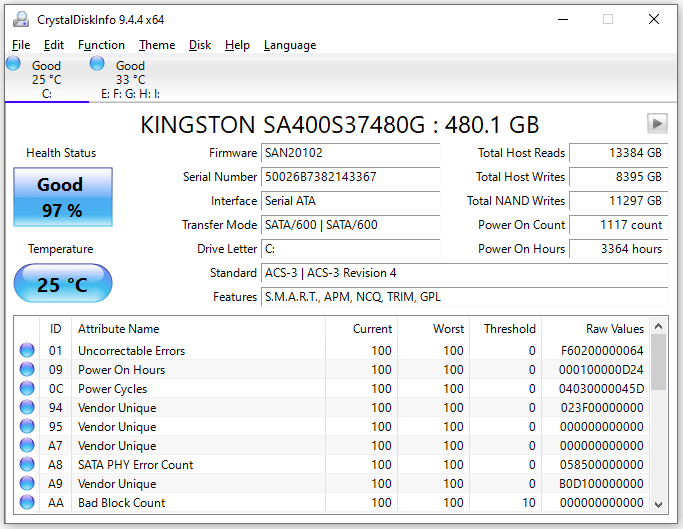Image resolution: width=683 pixels, height=529 pixels.
Task: Click the Firmware value field SAN20102
Action: pyautogui.click(x=350, y=153)
